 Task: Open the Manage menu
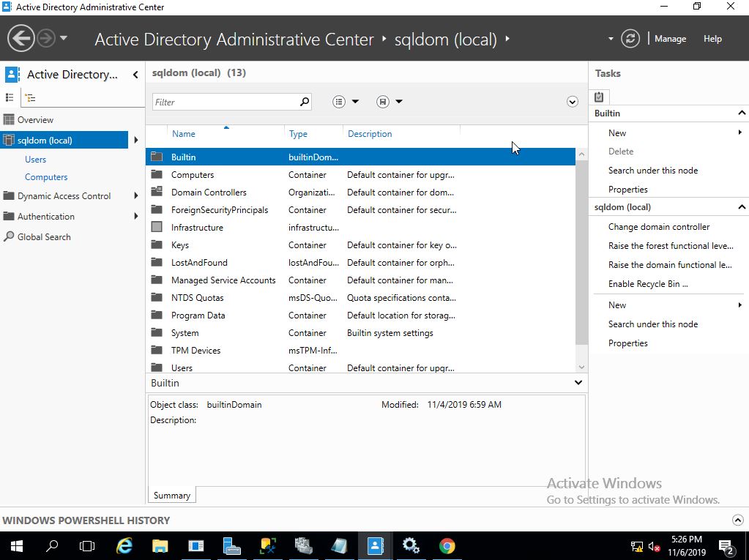coord(670,39)
